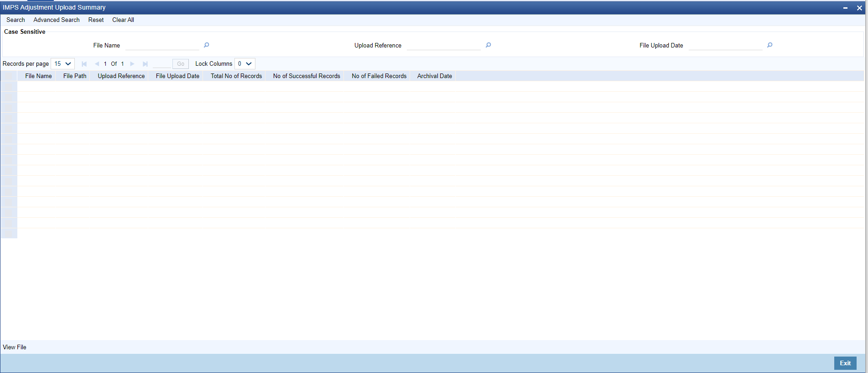This screenshot has width=868, height=373.
Task: Open Lock Columns dropdown
Action: 244,64
